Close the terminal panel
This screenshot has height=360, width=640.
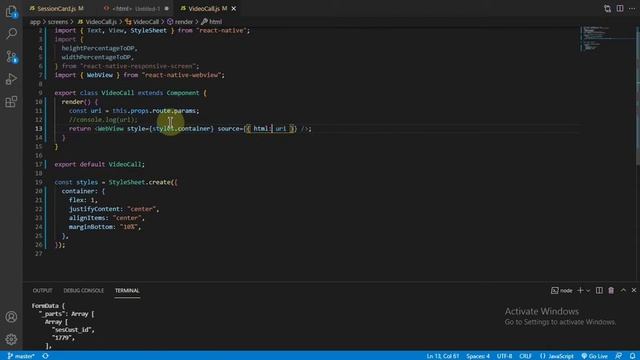pos(634,291)
